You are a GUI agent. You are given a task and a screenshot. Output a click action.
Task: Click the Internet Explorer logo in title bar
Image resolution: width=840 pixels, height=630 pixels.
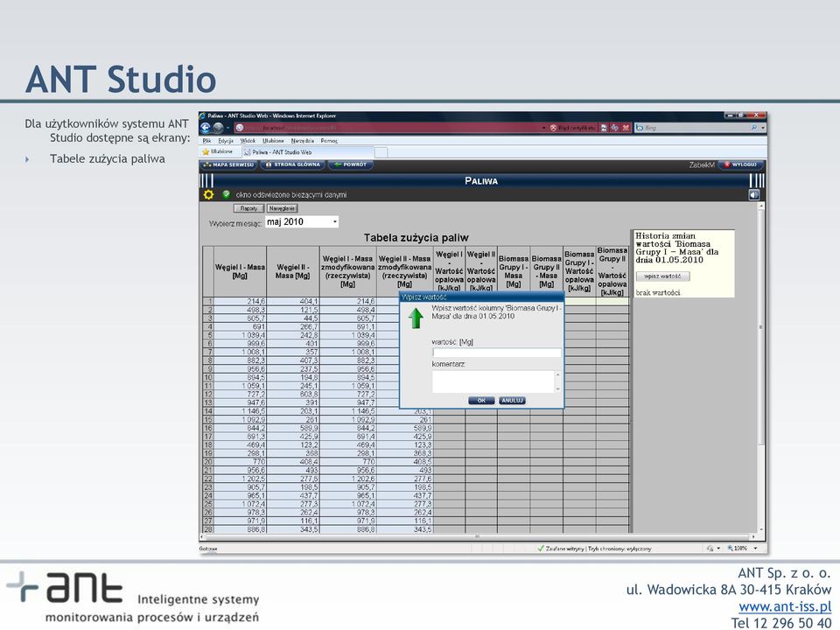[203, 115]
